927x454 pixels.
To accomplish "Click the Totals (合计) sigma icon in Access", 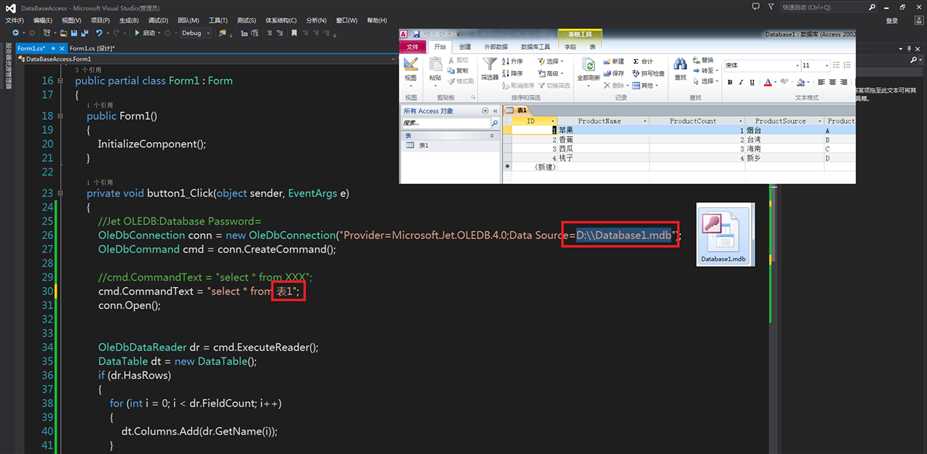I will pos(636,61).
